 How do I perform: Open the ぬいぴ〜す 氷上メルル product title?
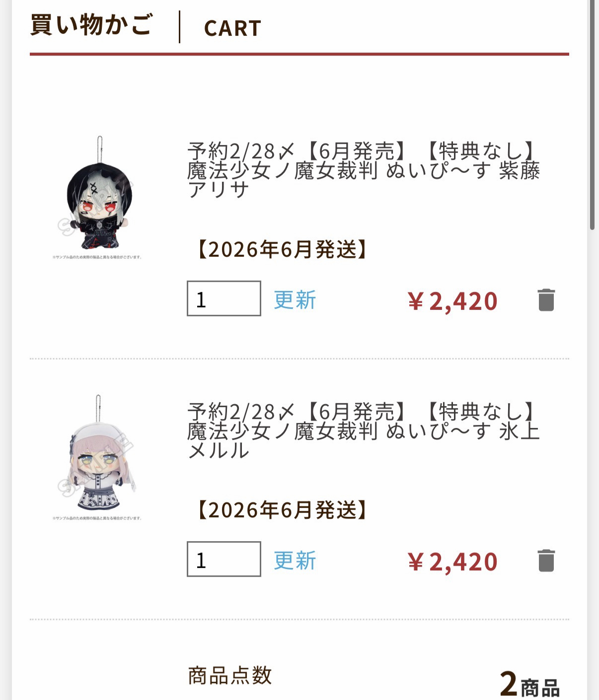tap(364, 431)
